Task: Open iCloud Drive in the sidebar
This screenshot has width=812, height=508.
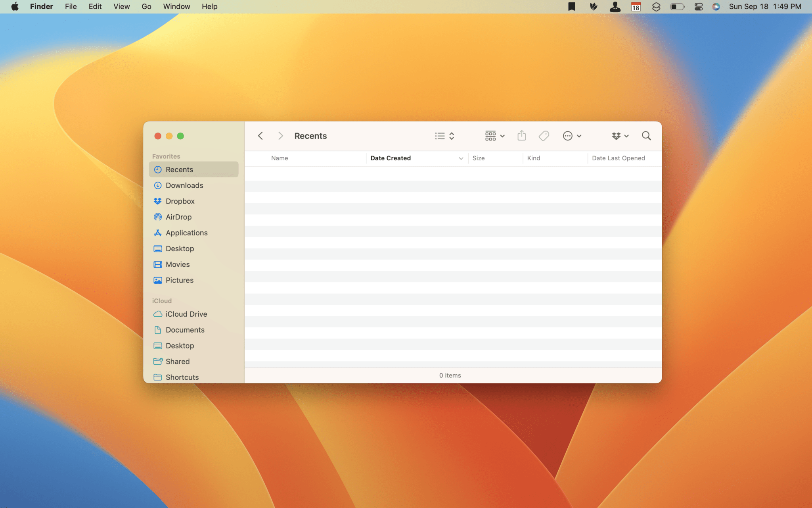Action: point(186,314)
